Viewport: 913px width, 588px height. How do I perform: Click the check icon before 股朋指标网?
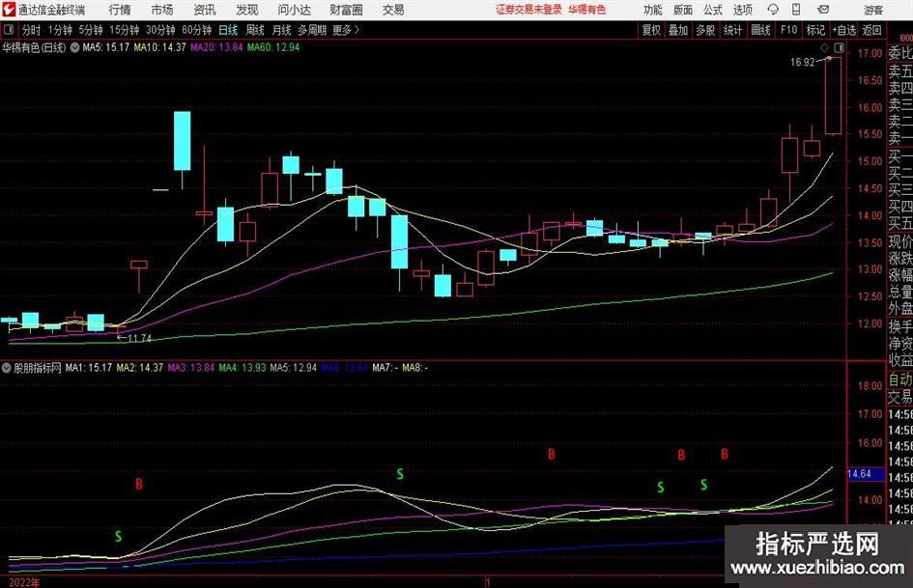point(7,368)
